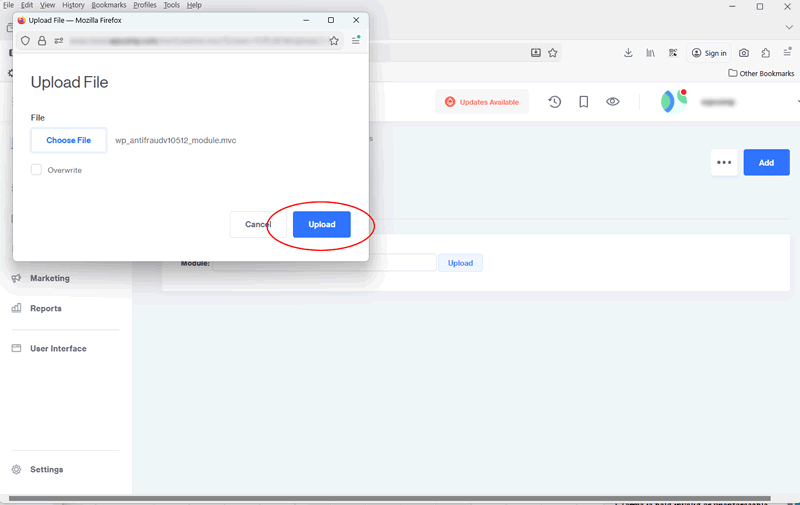Screen dimensions: 800x505
Task: Open the extensions puzzle icon
Action: click(x=765, y=53)
